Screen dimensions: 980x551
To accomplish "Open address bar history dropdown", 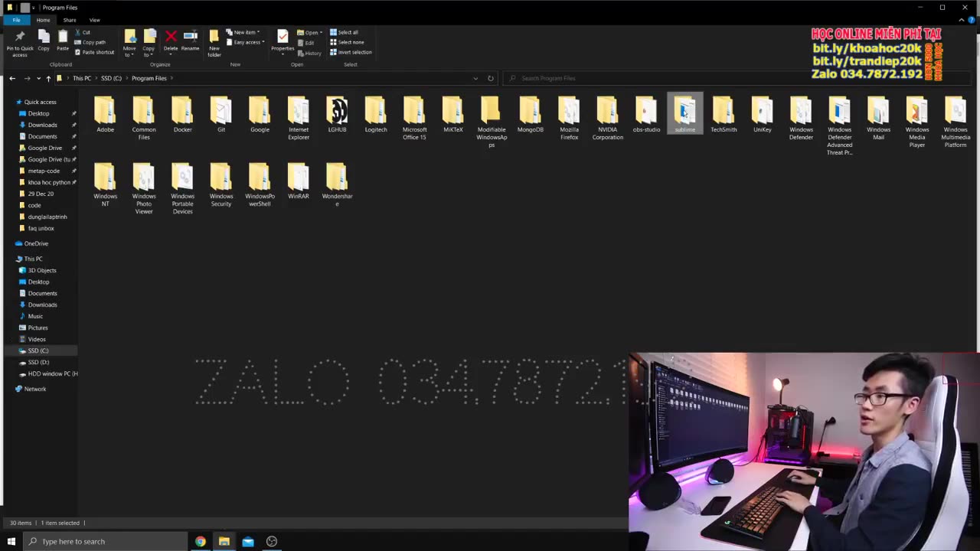I will tap(475, 78).
